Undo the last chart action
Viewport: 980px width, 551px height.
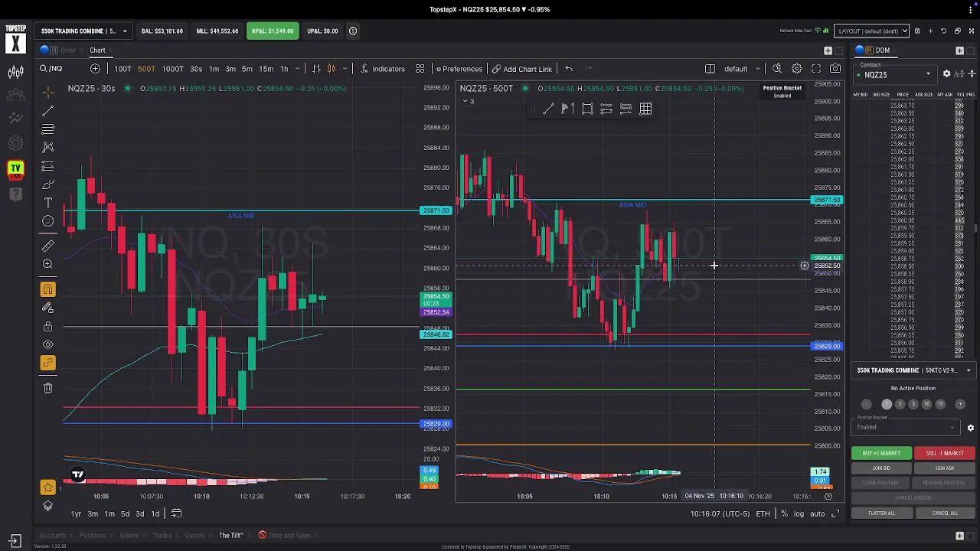569,69
